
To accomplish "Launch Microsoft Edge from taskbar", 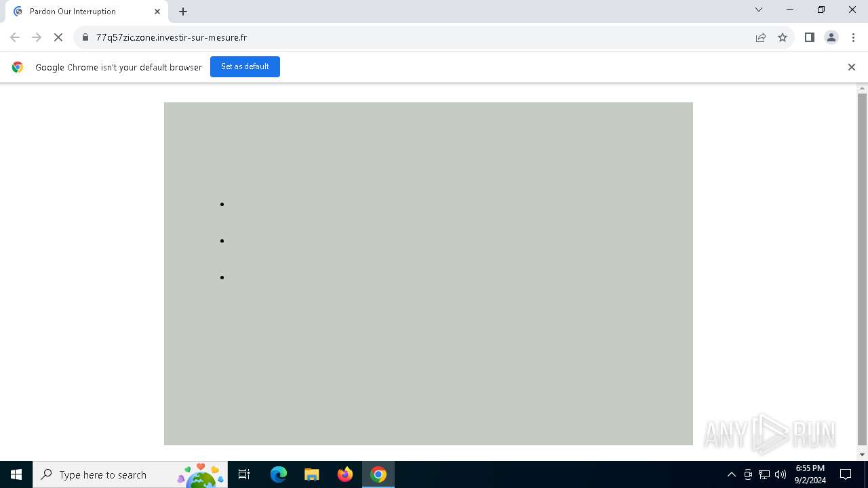I will (279, 474).
